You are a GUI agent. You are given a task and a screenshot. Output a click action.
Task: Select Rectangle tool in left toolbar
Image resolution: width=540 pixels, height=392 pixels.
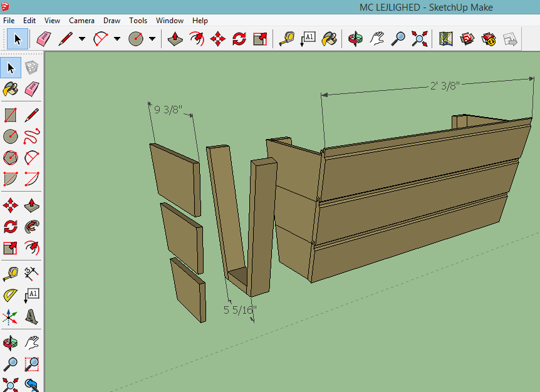10,115
